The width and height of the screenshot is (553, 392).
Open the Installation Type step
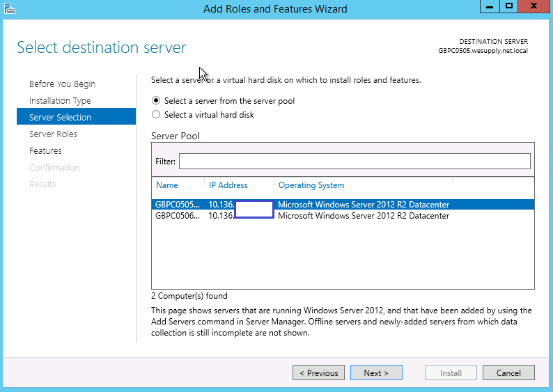[x=60, y=101]
